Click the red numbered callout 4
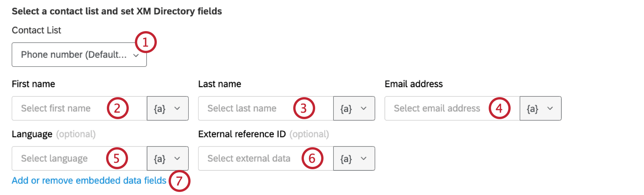 (x=499, y=109)
